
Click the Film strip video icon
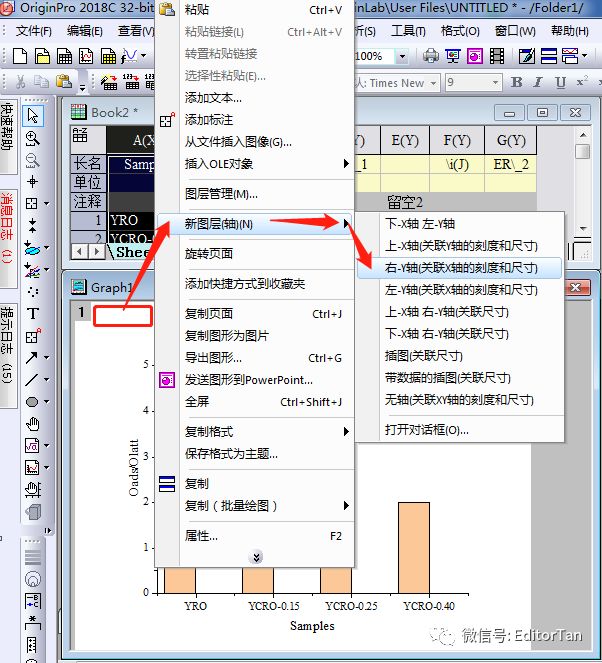[x=497, y=56]
